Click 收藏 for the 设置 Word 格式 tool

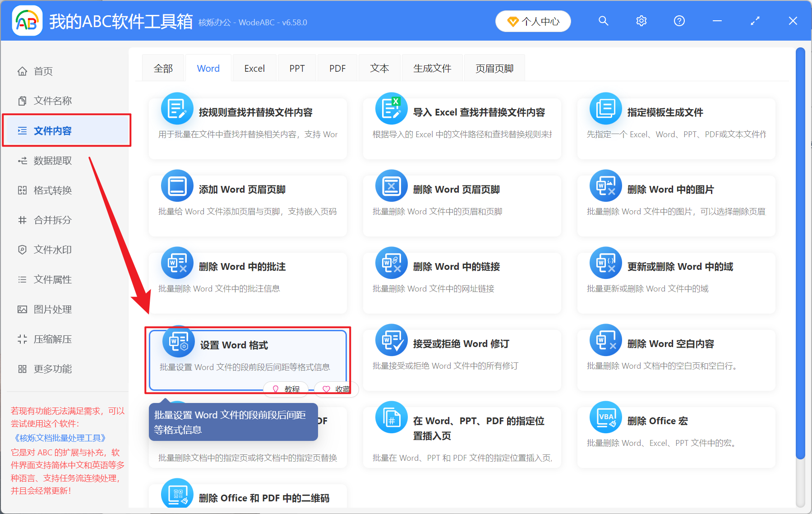336,389
